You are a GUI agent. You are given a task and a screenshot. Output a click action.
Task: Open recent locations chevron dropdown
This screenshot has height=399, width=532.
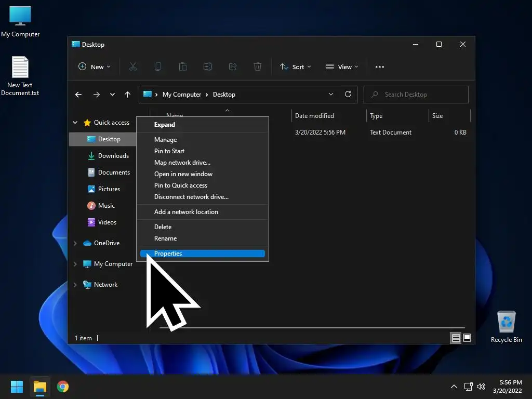(112, 95)
